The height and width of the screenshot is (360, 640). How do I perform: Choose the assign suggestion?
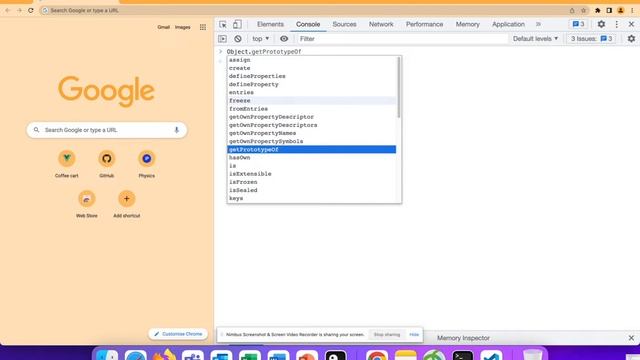(x=311, y=60)
